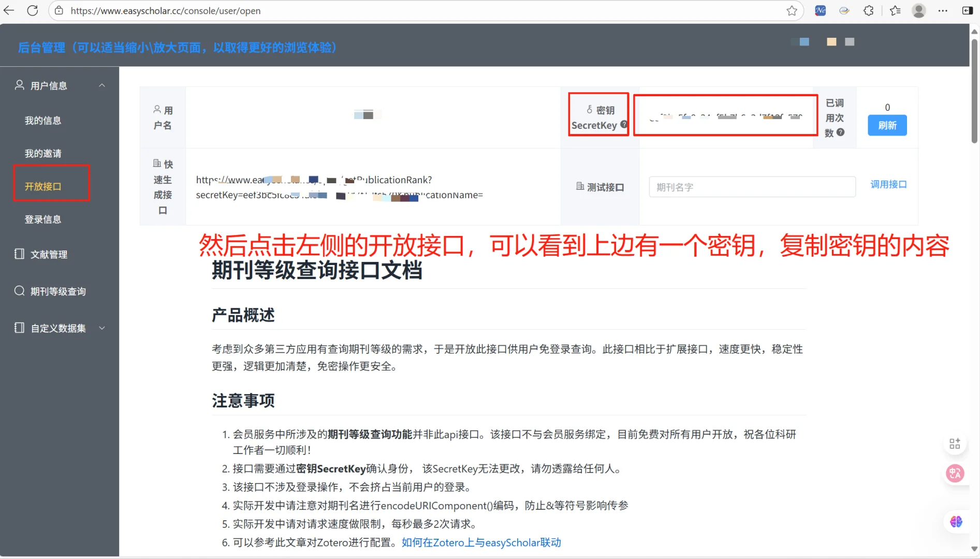Open the floating QR mini-program icon
This screenshot has width=980, height=559.
pyautogui.click(x=955, y=443)
